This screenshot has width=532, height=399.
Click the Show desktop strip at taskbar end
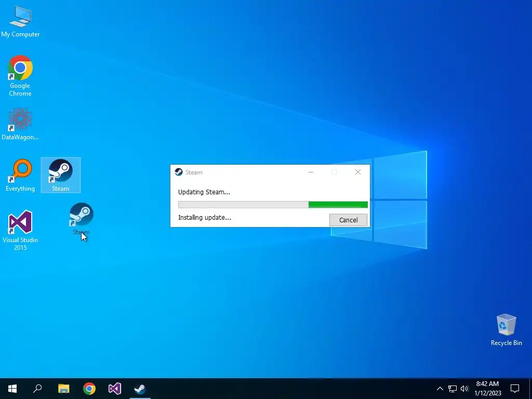(x=530, y=389)
